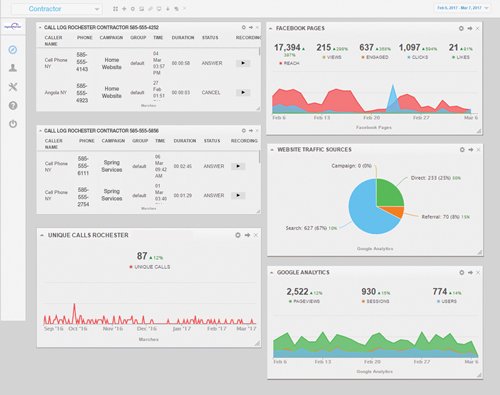500x395 pixels.
Task: Open settings gear on Google Analytics widget
Action: [x=462, y=272]
